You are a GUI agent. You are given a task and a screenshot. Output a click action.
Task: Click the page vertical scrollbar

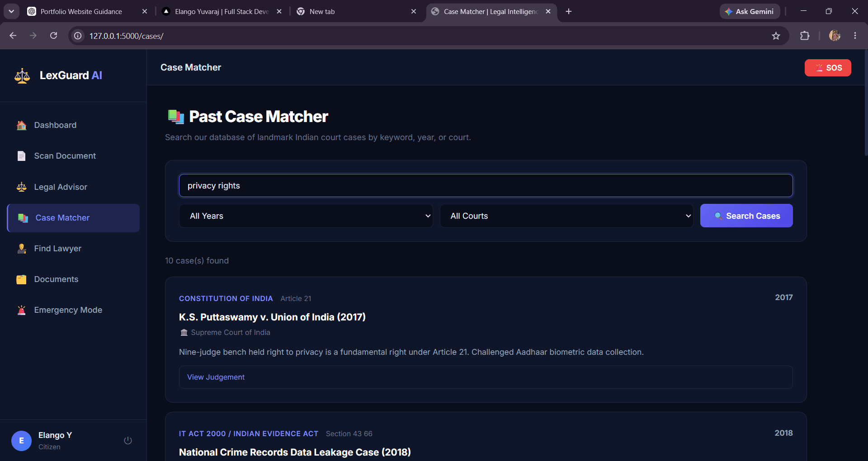[x=866, y=103]
